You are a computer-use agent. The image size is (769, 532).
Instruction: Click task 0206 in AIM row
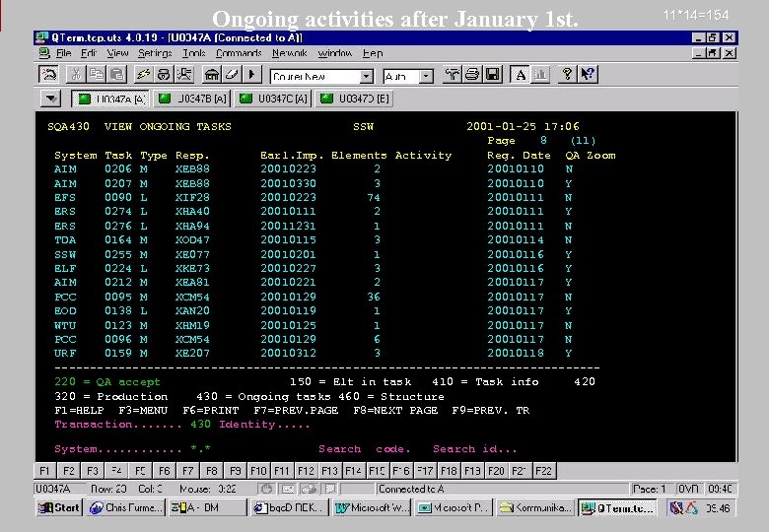click(118, 169)
